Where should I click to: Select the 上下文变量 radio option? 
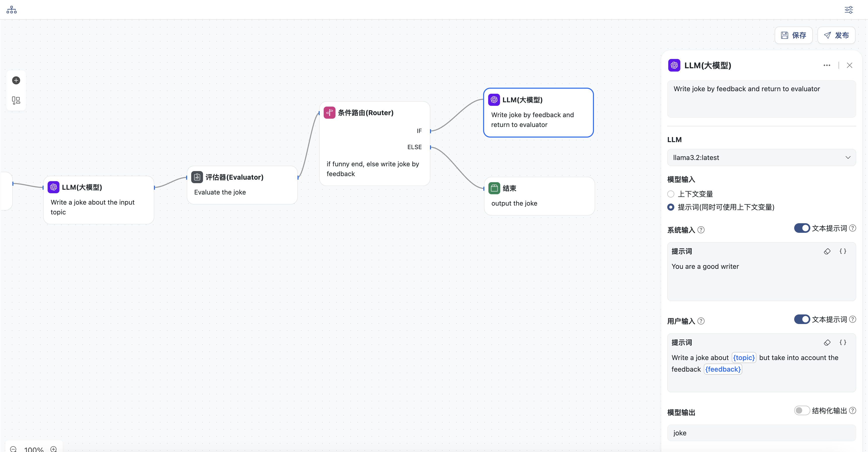pos(671,194)
